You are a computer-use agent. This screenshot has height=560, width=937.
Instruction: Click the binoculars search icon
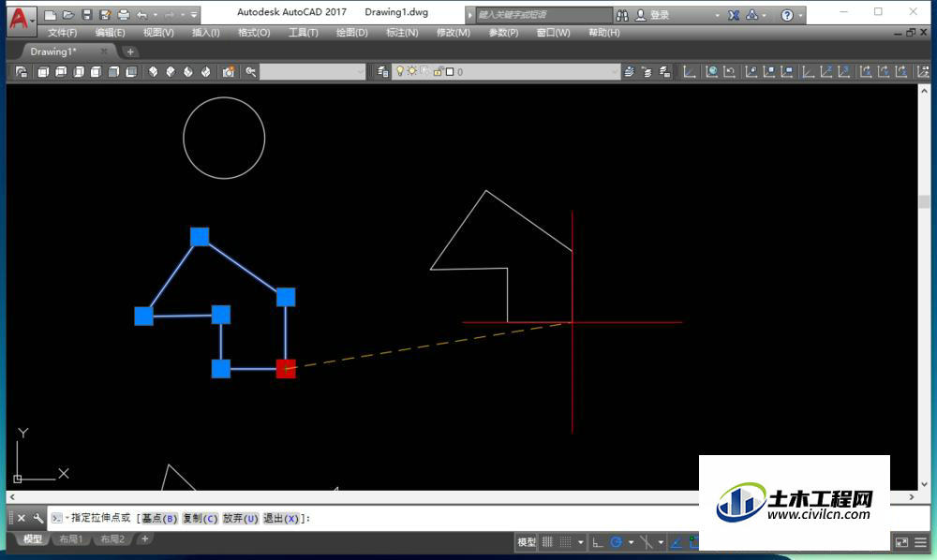tap(622, 15)
